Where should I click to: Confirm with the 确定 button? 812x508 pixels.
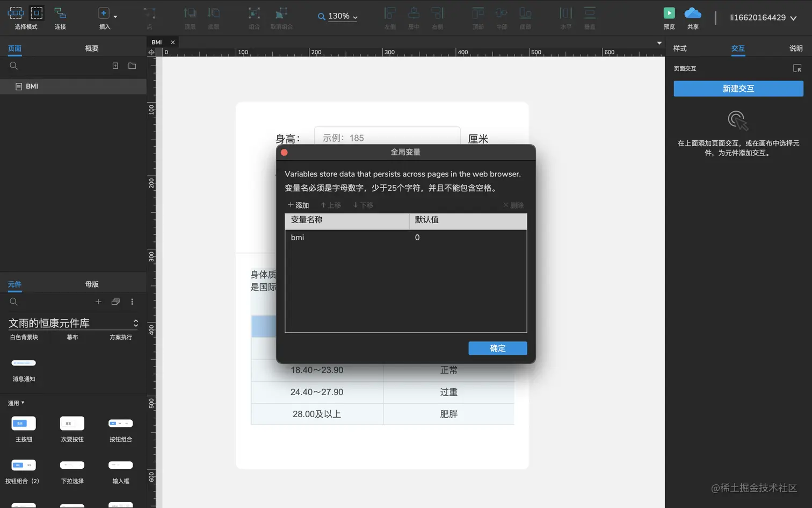point(498,348)
